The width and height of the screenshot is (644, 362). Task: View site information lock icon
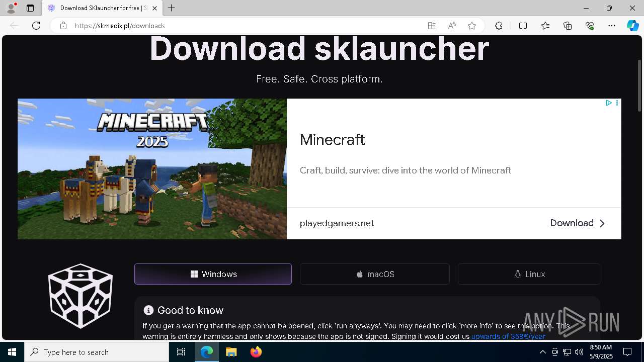[x=63, y=26]
